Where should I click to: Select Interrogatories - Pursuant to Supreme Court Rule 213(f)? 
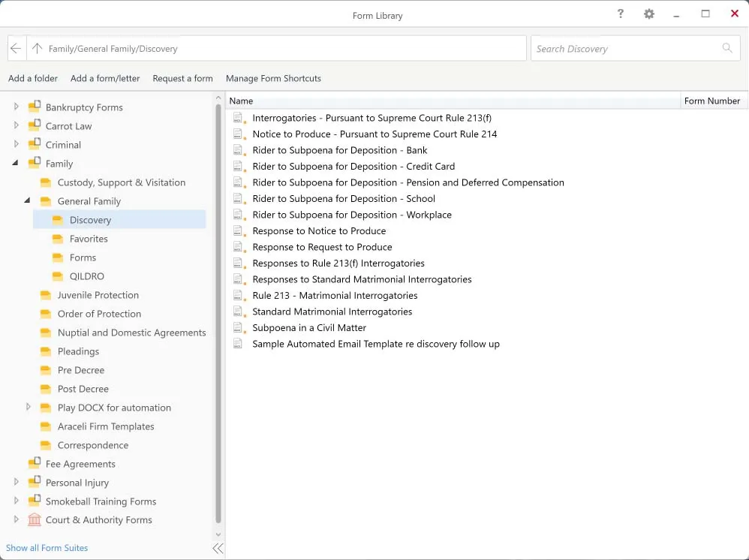pos(371,118)
